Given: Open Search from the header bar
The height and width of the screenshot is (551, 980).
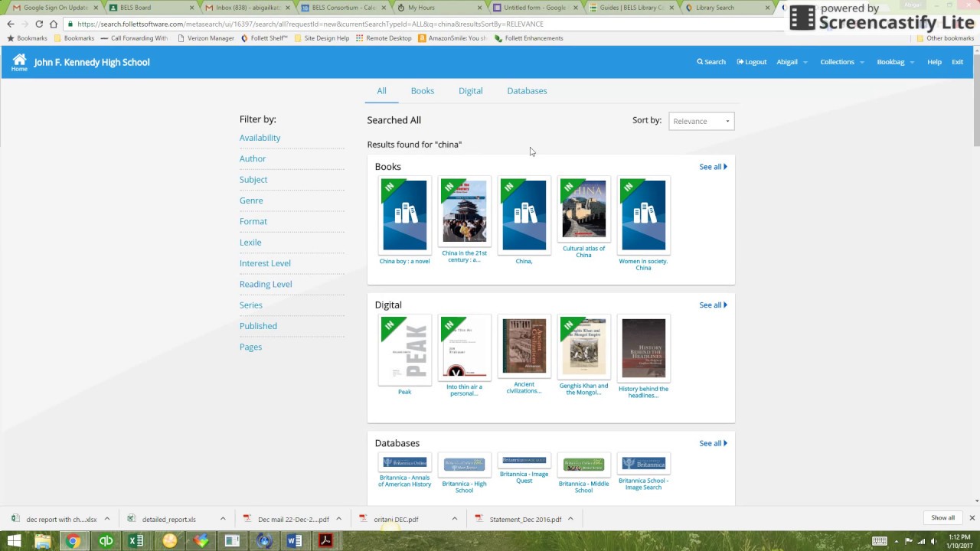Looking at the screenshot, I should 711,62.
